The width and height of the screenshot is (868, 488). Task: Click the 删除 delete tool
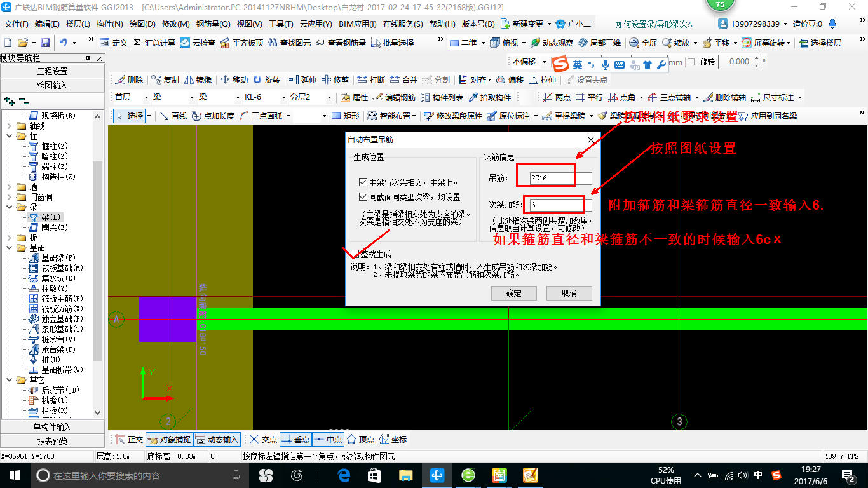(x=130, y=79)
